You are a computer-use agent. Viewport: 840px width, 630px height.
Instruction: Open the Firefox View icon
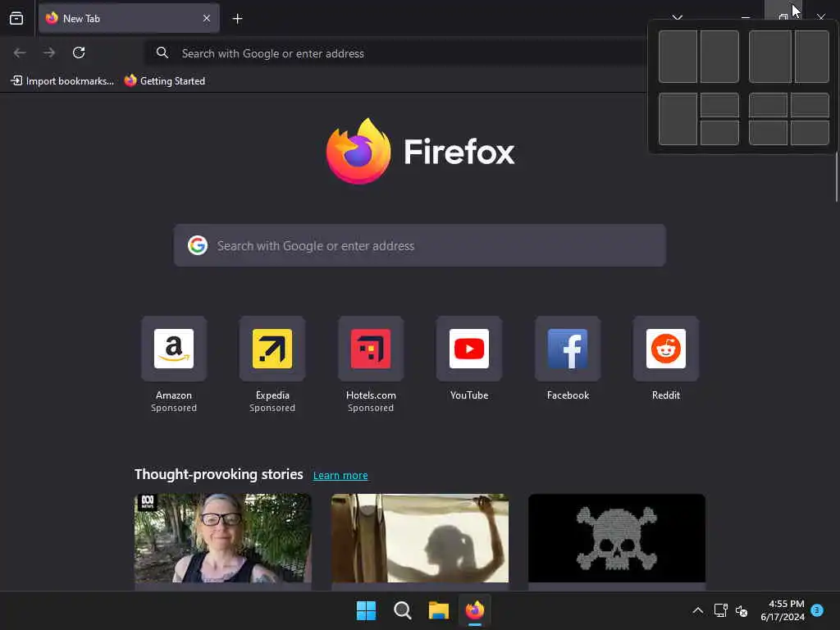[16, 18]
